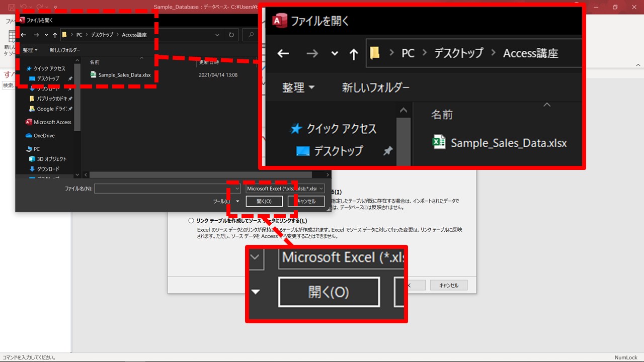The image size is (644, 362).
Task: Click the refresh button beside address bar
Action: [x=231, y=35]
